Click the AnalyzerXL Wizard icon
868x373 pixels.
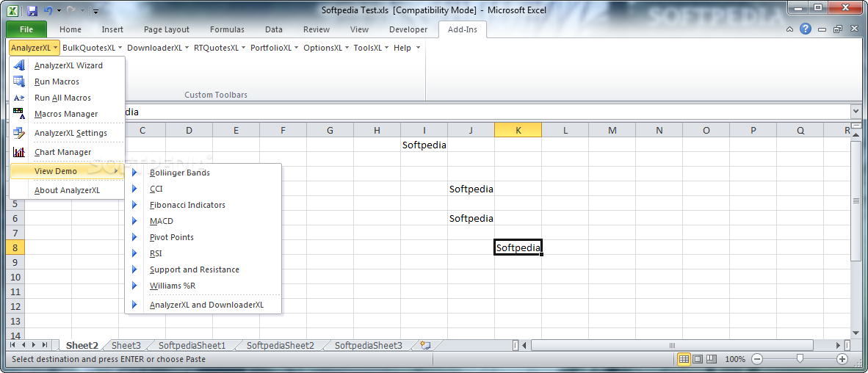[x=19, y=65]
